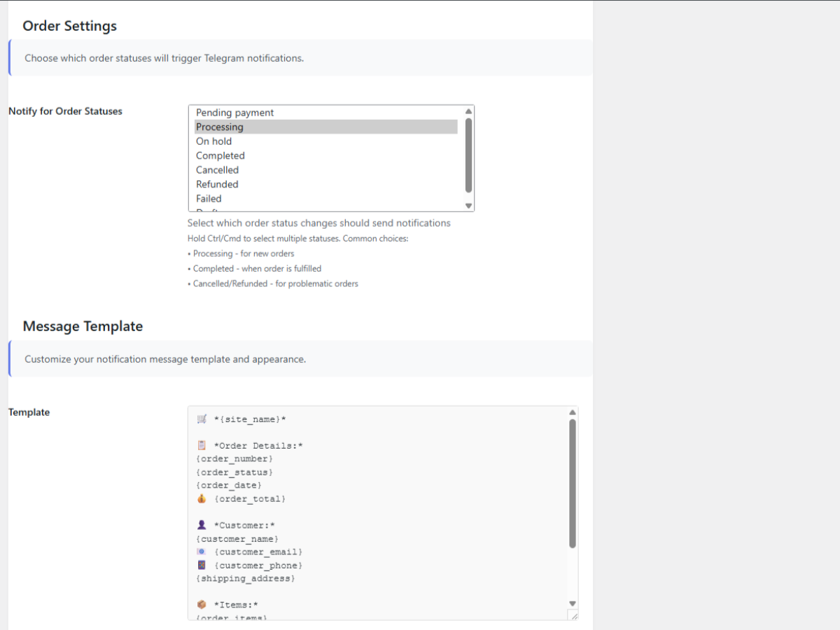Choose the Failed order status
Viewport: 840px width, 630px height.
[209, 199]
